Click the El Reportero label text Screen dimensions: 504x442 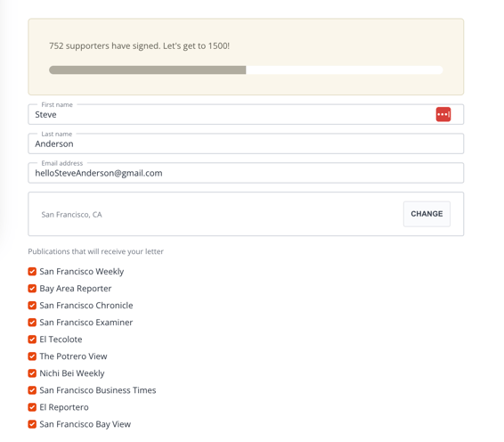(64, 407)
